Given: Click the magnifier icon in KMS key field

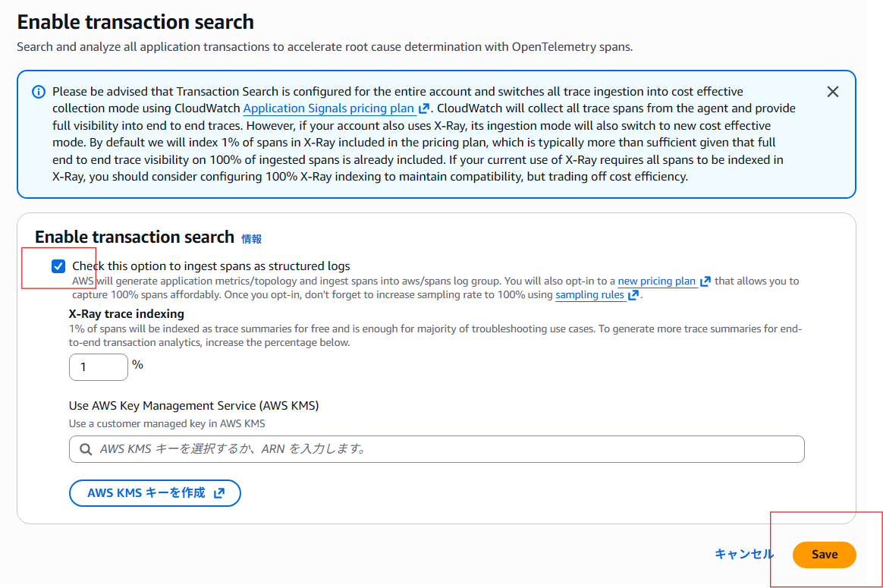Looking at the screenshot, I should tap(84, 449).
